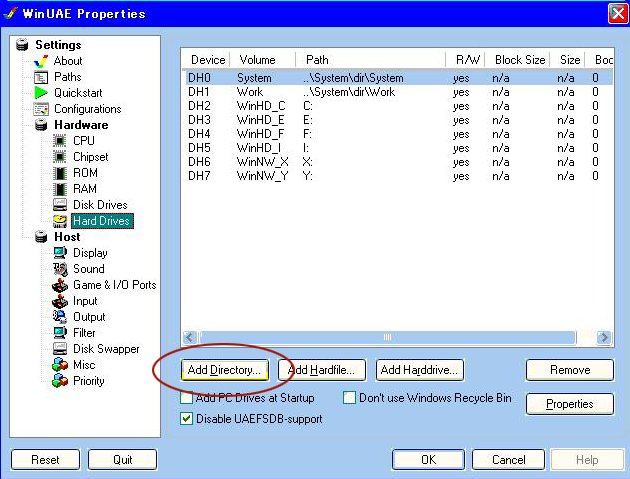Click the CPU chip icon
The image size is (630, 479).
click(x=60, y=141)
